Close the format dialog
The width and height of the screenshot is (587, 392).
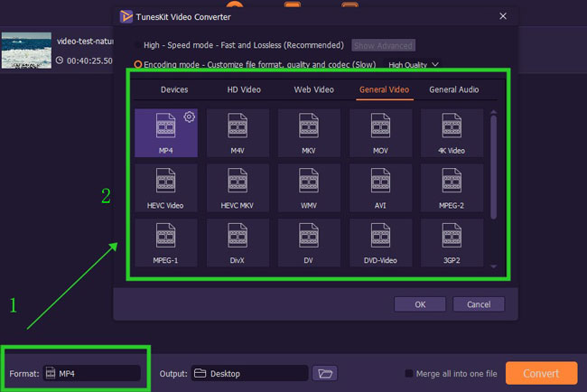pos(503,16)
